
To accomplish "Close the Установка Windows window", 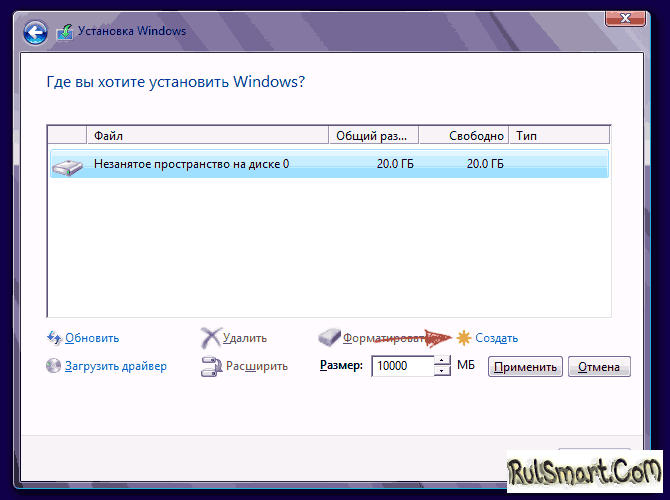I will (x=625, y=18).
